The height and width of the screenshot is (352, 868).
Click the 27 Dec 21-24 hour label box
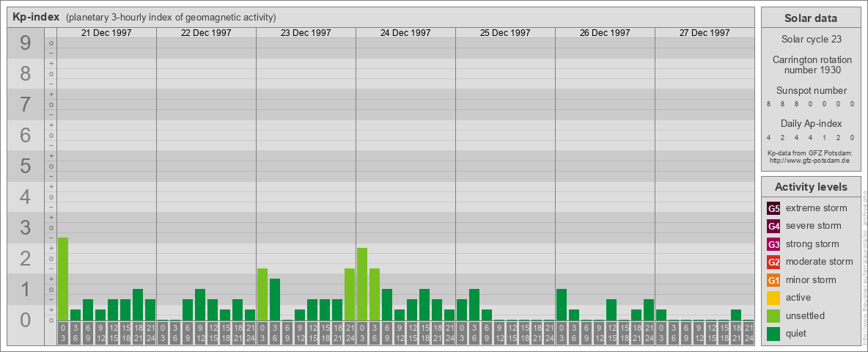click(748, 334)
